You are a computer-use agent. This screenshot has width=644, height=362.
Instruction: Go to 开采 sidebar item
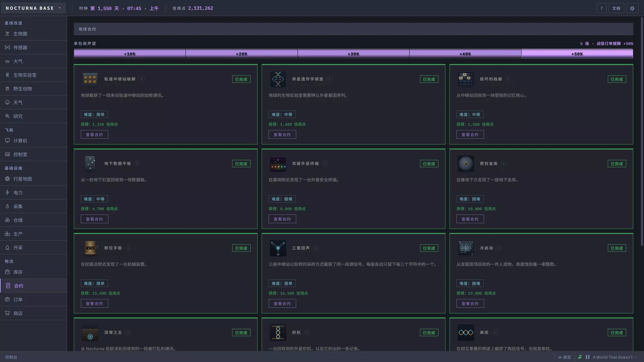(x=34, y=248)
